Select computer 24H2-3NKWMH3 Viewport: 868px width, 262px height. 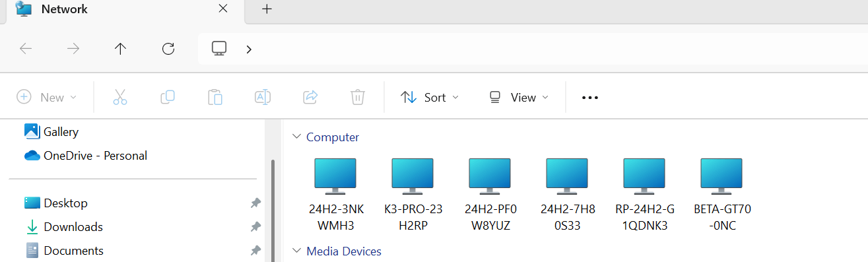336,194
